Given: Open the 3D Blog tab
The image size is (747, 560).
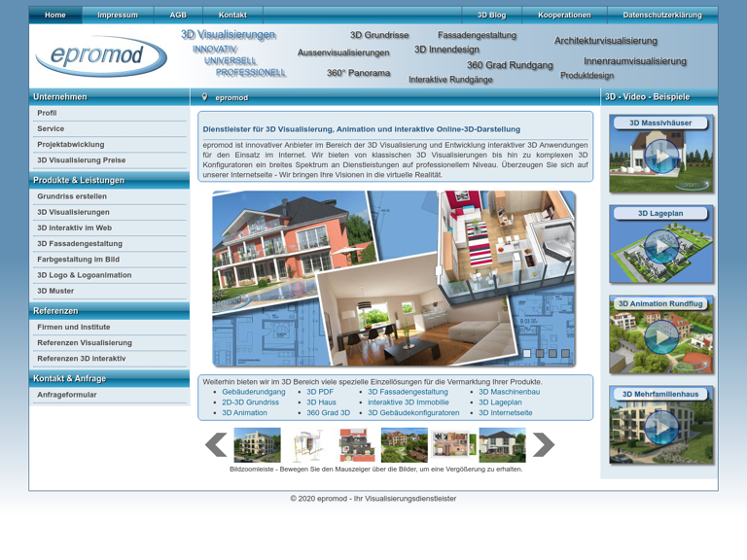Looking at the screenshot, I should click(x=491, y=16).
